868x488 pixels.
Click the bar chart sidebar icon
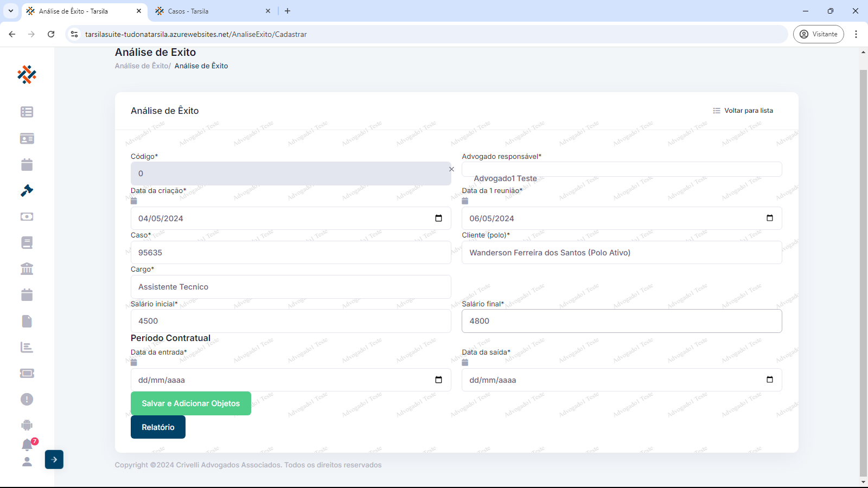click(27, 347)
